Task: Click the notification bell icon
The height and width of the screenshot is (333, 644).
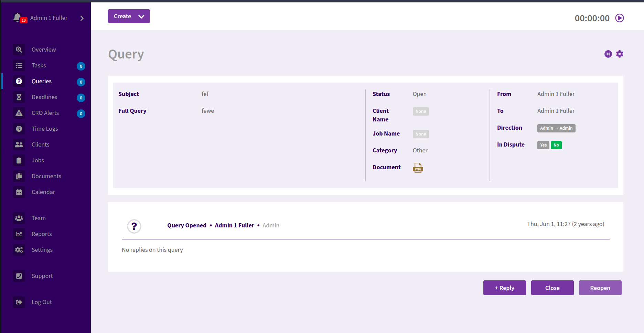Action: coord(17,17)
